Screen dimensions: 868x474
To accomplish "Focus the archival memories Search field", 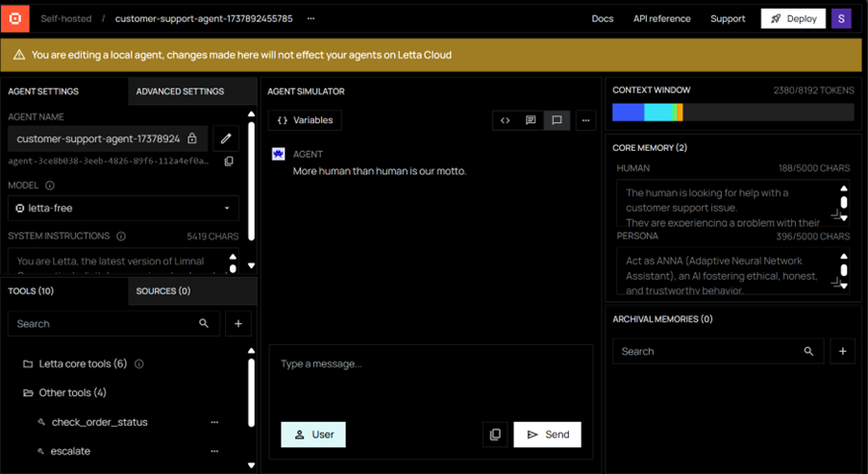I will (x=718, y=351).
